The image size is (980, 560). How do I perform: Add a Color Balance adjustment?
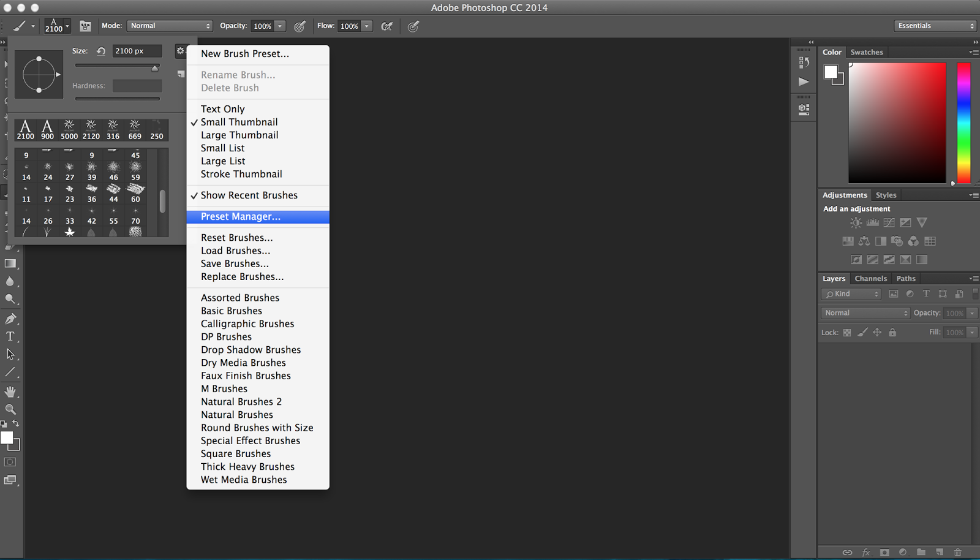coord(864,241)
